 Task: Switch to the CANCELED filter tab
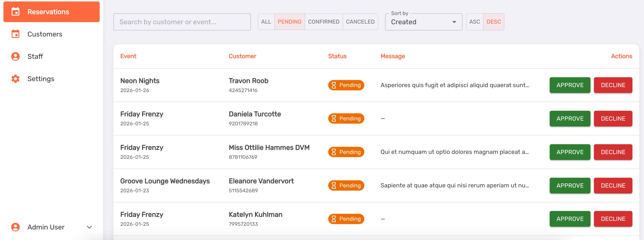click(360, 22)
